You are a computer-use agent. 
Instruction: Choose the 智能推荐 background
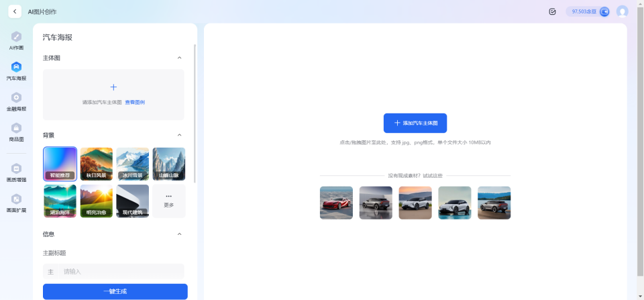(x=60, y=164)
